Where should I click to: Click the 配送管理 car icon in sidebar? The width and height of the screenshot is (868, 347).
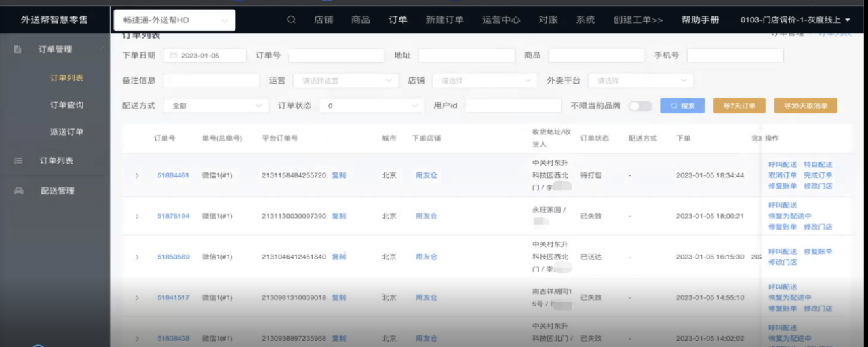(x=18, y=191)
